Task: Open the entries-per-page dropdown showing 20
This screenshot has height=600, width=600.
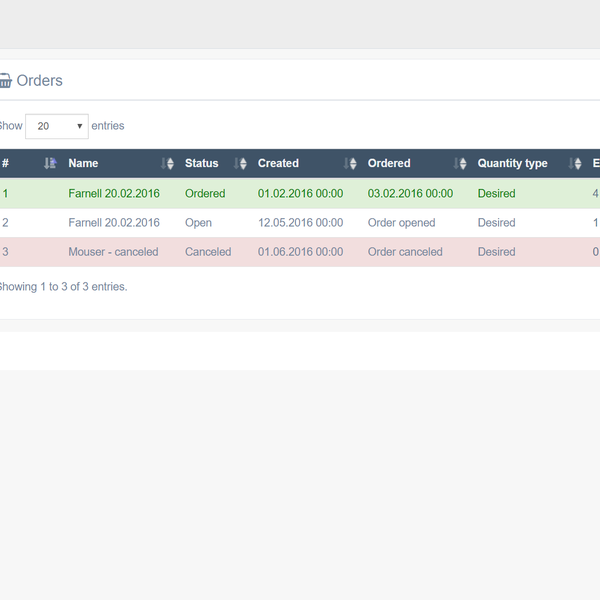Action: tap(57, 126)
